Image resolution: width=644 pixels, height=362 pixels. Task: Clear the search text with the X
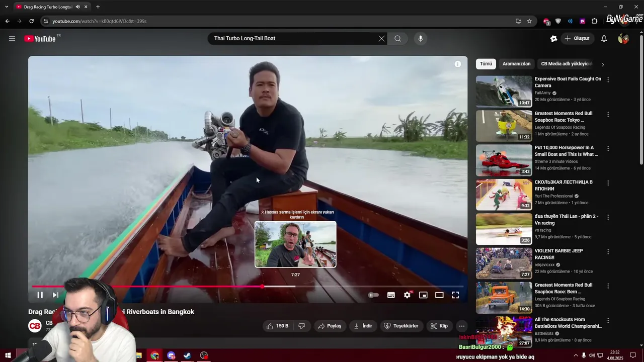pyautogui.click(x=381, y=38)
